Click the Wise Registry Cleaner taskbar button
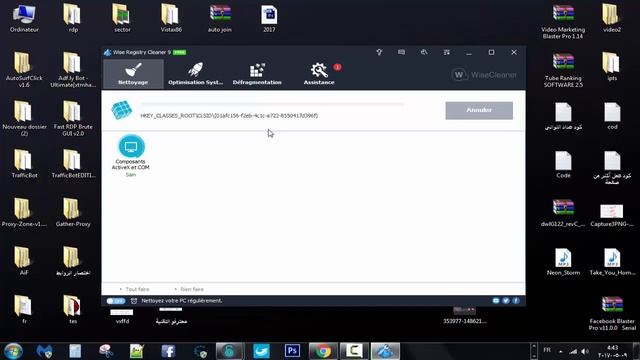 click(x=385, y=351)
